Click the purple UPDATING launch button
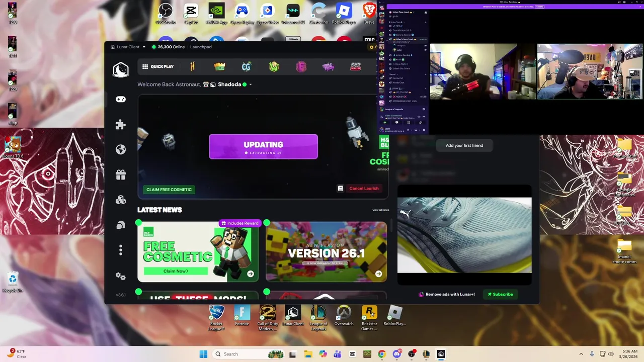The image size is (644, 362). (263, 146)
